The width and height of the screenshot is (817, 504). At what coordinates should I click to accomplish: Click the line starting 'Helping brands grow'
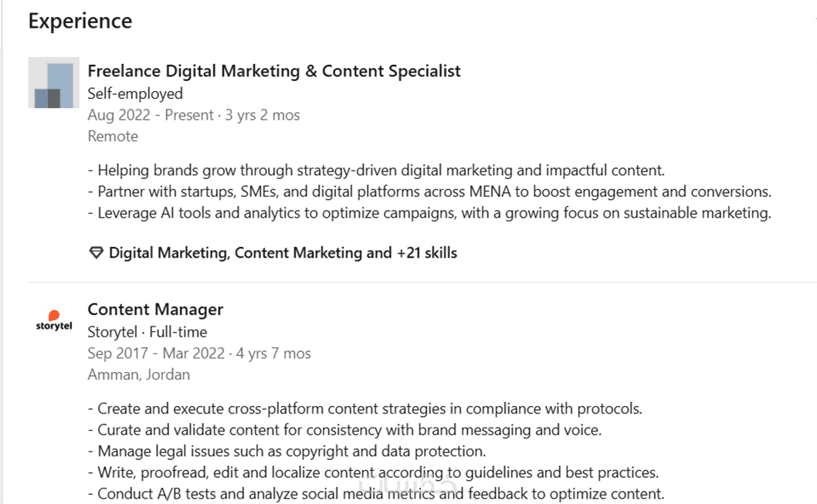pyautogui.click(x=376, y=171)
